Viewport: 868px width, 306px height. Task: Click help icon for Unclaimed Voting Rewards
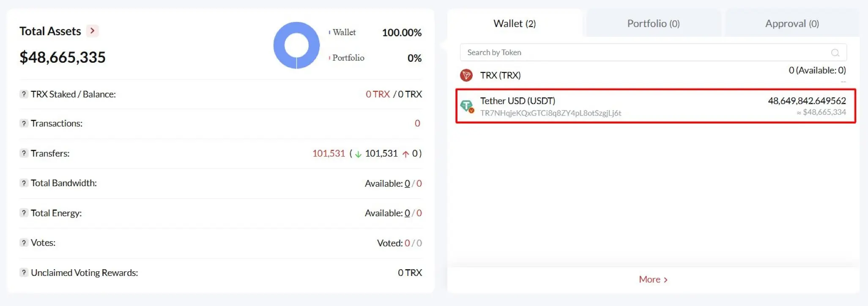tap(24, 273)
